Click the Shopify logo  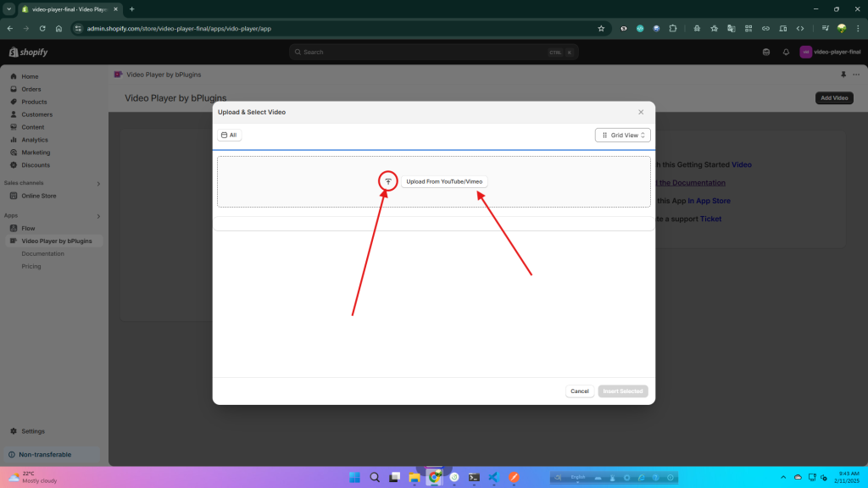tap(29, 52)
